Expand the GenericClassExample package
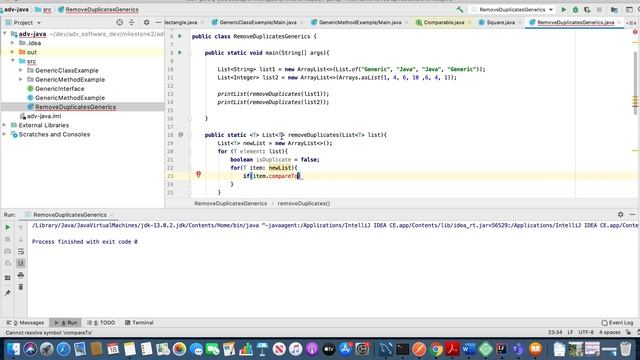Viewport: 640px width, 360px height. 21,70
